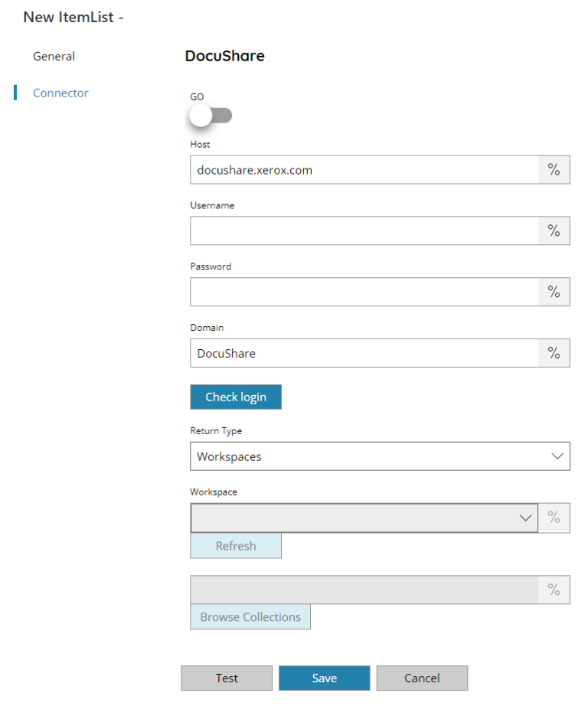588x706 pixels.
Task: Click the % variable icon beside Password
Action: tap(554, 292)
